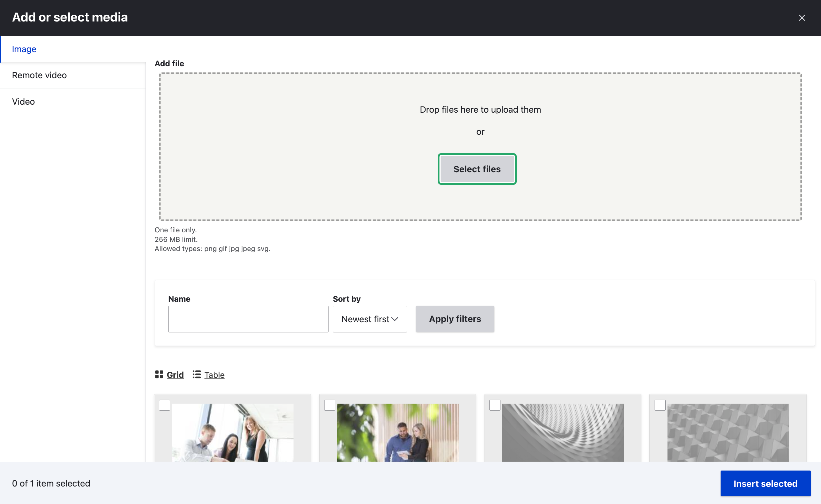Open the Video media tab
Screen dimensions: 821x504
tap(23, 101)
